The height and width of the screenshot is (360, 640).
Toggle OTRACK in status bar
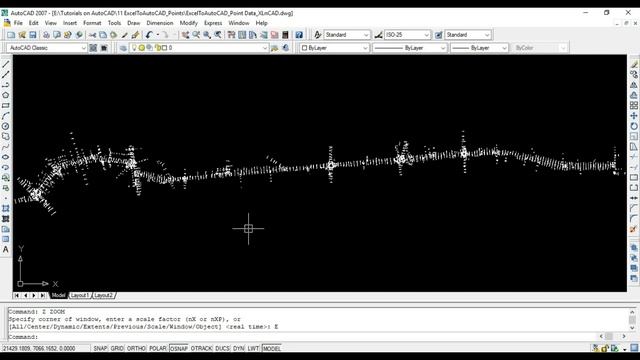click(201, 348)
